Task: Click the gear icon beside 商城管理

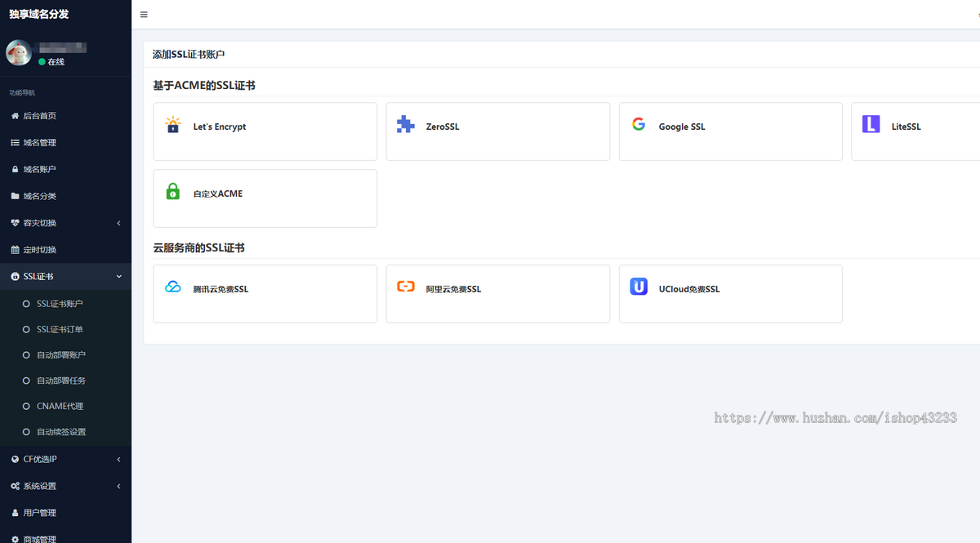Action: 15,539
